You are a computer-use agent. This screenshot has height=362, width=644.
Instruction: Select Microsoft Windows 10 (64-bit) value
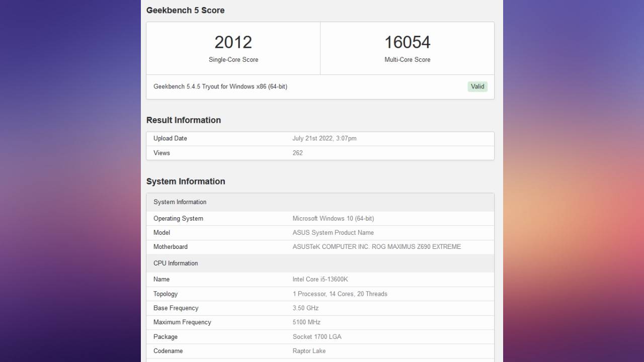tap(333, 219)
